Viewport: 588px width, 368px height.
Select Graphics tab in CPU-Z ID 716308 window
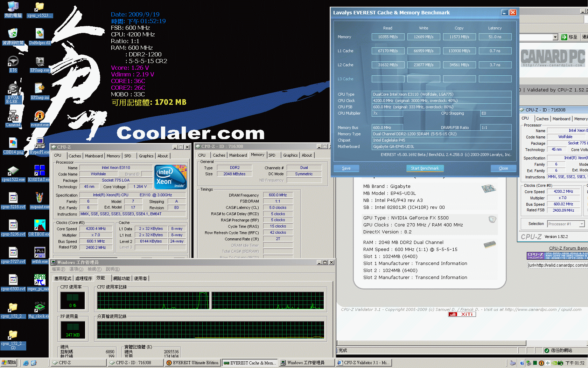pyautogui.click(x=290, y=155)
